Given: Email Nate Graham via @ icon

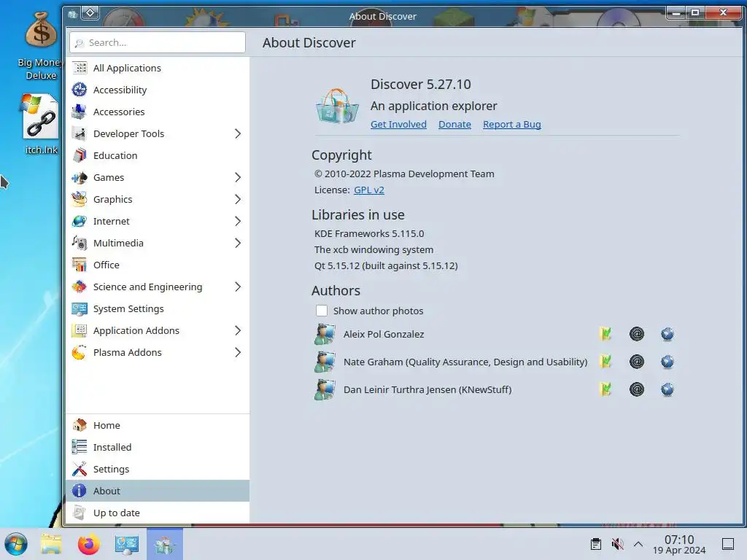Looking at the screenshot, I should tap(637, 362).
